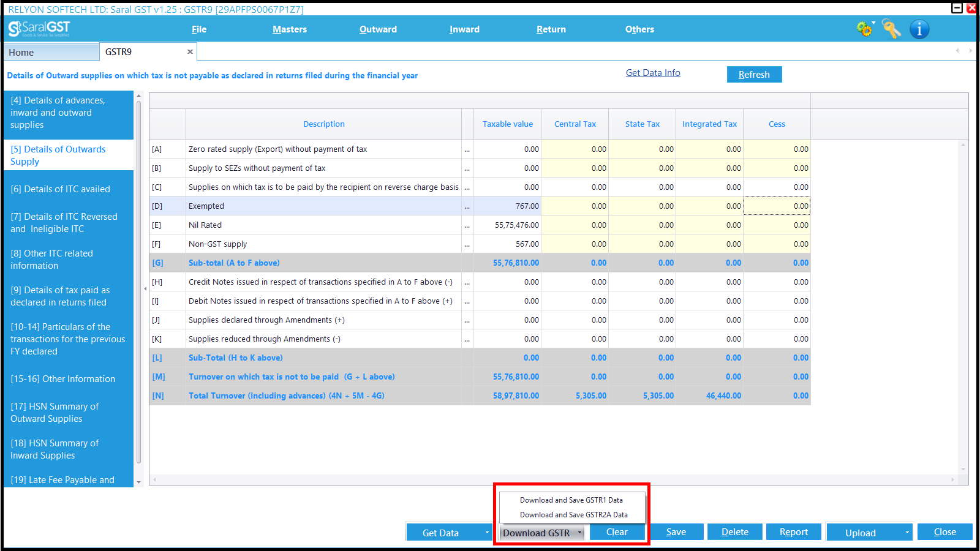The height and width of the screenshot is (551, 980).
Task: Open the Outward menu
Action: pos(378,29)
